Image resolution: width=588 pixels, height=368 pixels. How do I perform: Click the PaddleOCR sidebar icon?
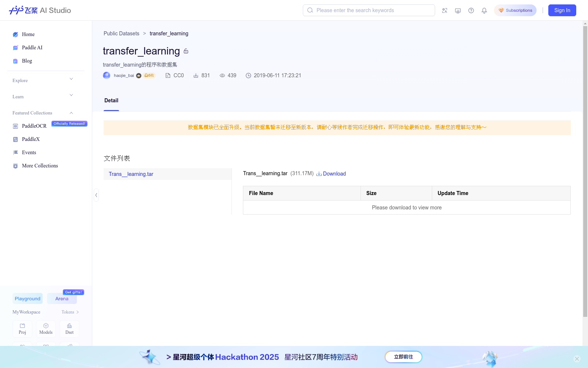tap(15, 126)
